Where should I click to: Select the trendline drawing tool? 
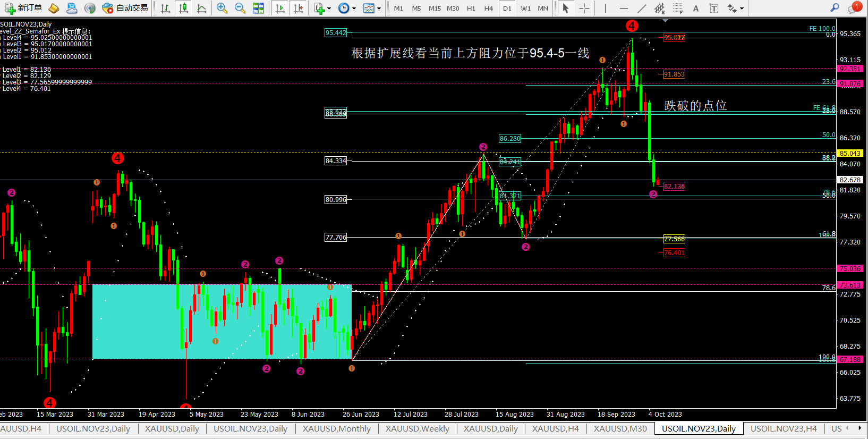pos(642,8)
